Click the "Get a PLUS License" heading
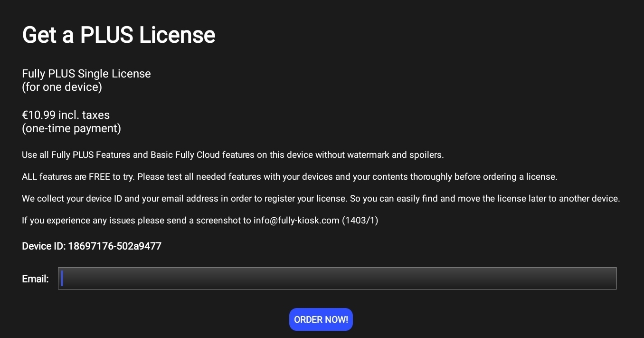The image size is (644, 338). (x=119, y=35)
